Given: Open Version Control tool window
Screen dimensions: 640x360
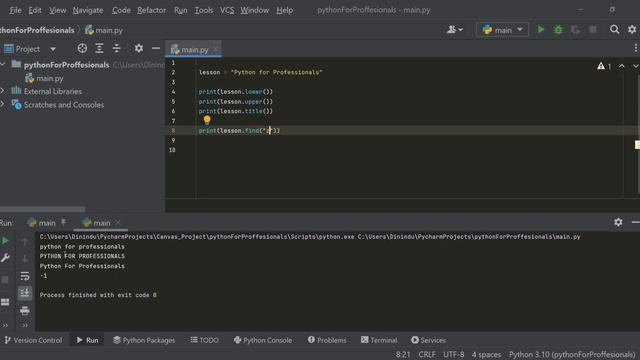Looking at the screenshot, I should tap(33, 340).
